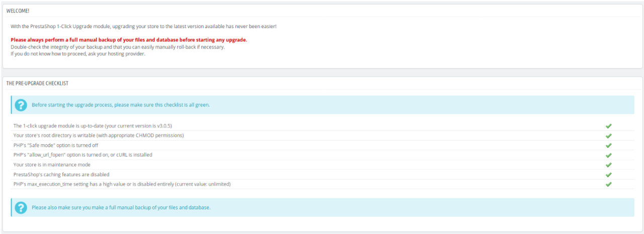Click THE PRE-UPGRADE CHECKLIST heading

[x=37, y=83]
